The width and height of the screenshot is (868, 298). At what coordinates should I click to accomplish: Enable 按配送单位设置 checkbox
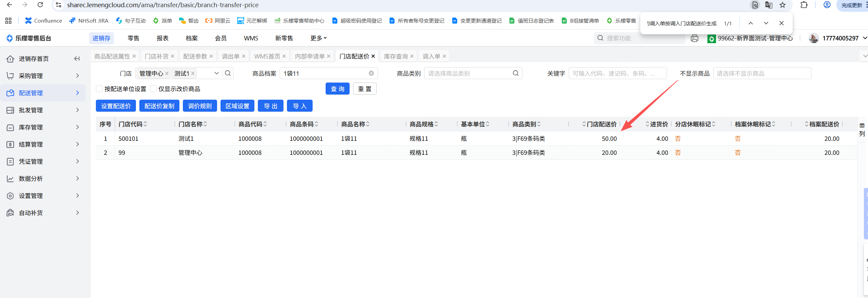pos(99,89)
